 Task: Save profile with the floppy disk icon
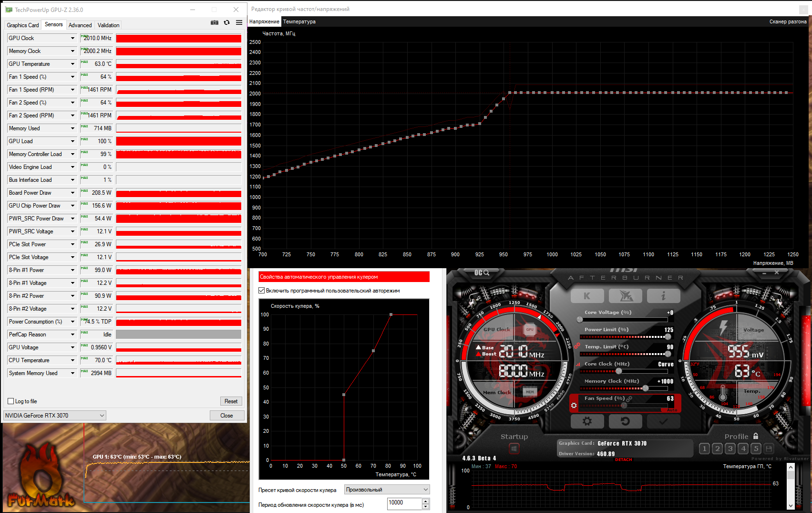(769, 449)
